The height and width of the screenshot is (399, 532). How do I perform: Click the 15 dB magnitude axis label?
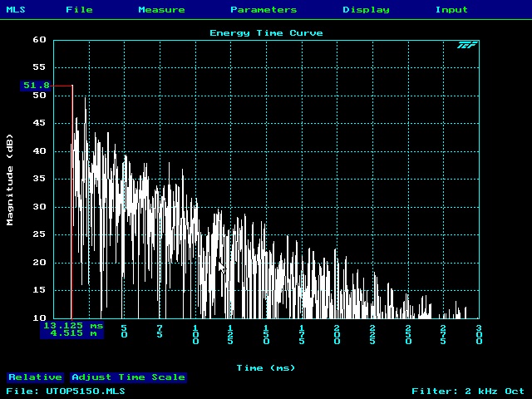coord(39,290)
